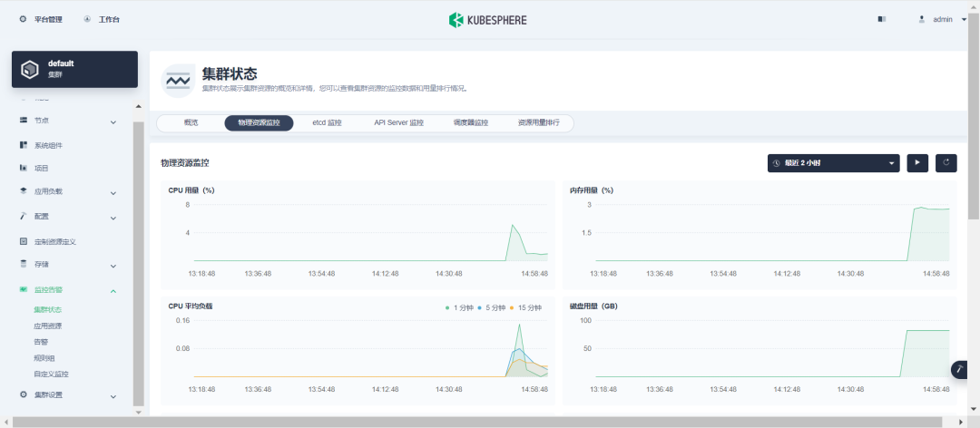Click the sidebar scrollbar down arrow
980x428 pixels.
click(139, 413)
